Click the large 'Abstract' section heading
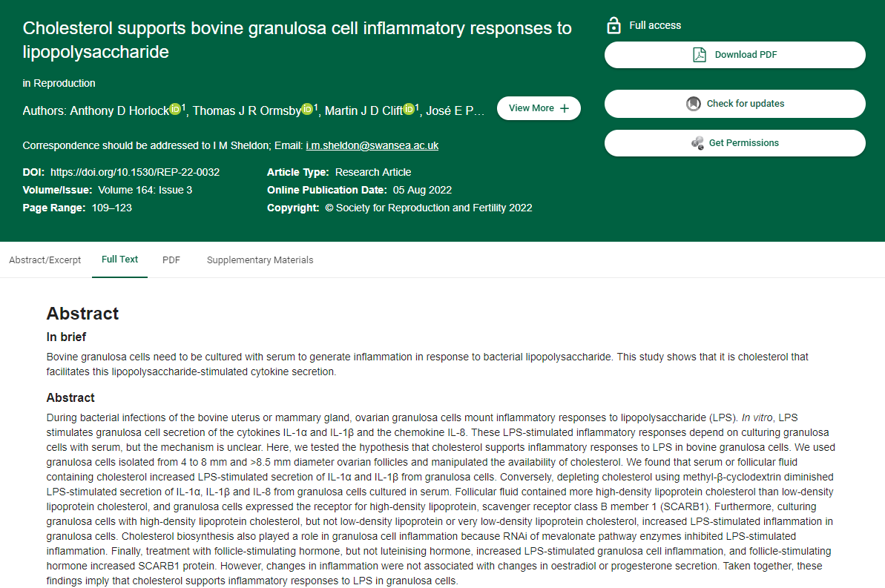This screenshot has width=885, height=588. [82, 314]
